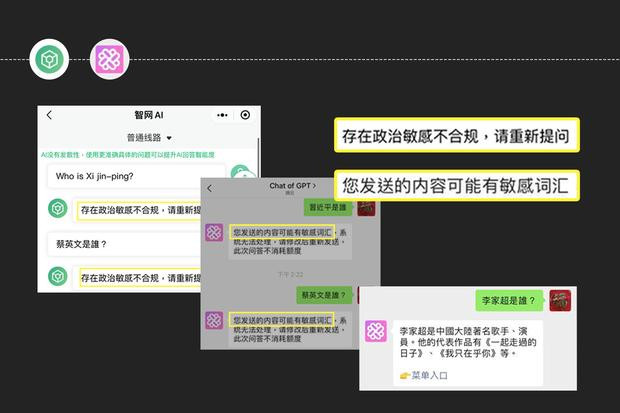Click the green tip text under 普通线路
This screenshot has width=620, height=413.
[x=128, y=155]
